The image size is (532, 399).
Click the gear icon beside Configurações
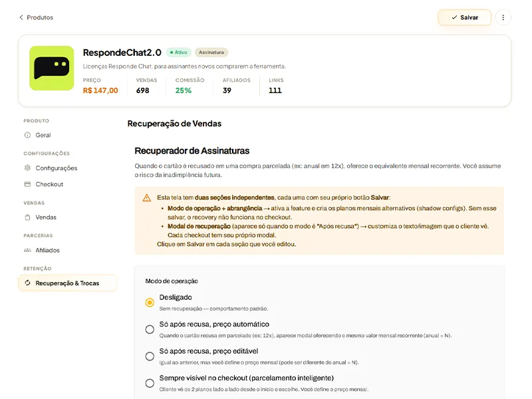(27, 168)
